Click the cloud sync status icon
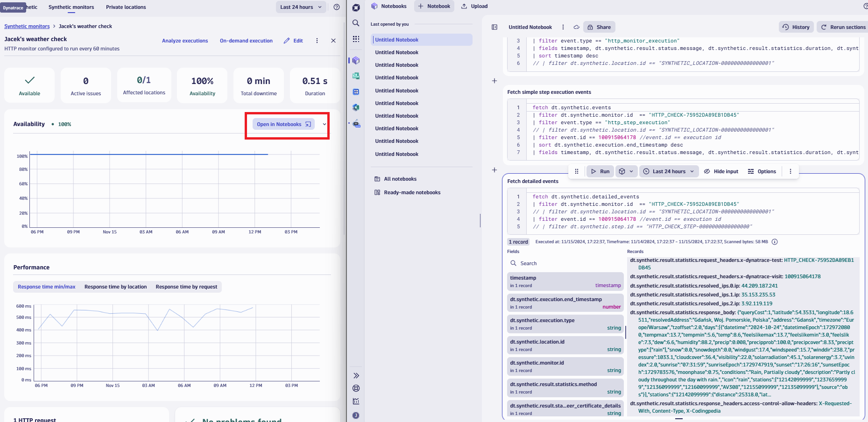868x422 pixels. coord(577,27)
